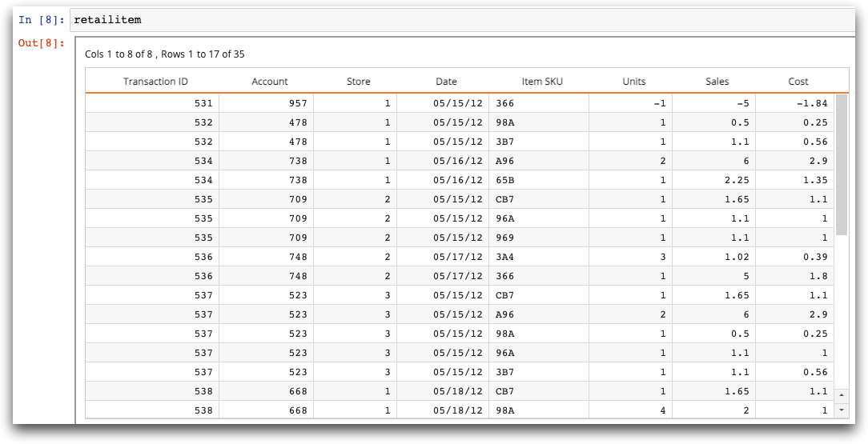Click Units cell 4
868x444 pixels.
click(630, 410)
